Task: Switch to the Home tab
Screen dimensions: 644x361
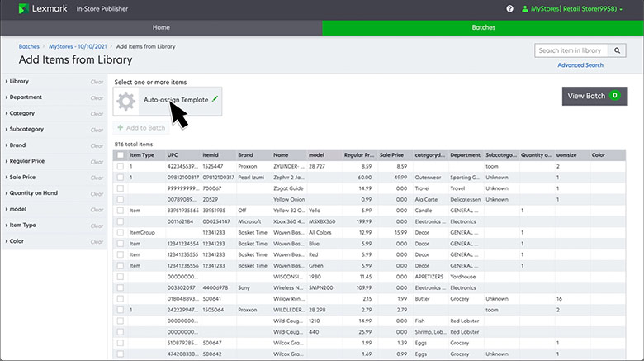Action: pos(161,27)
